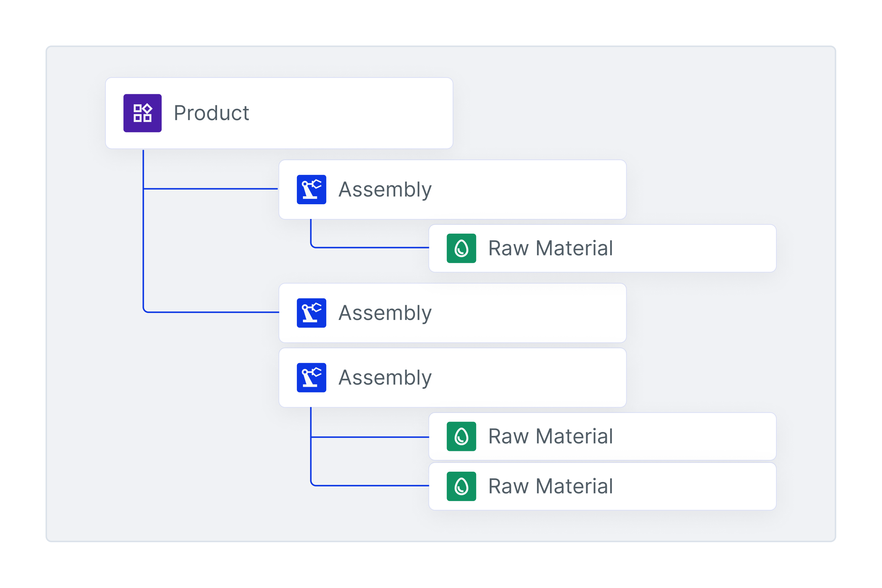Click empty right area of middle Assembly card
The width and height of the screenshot is (882, 588).
[533, 313]
